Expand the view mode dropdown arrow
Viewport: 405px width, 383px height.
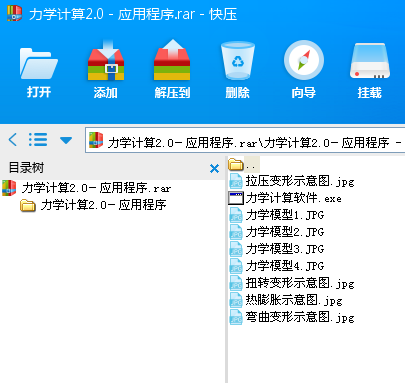66,140
